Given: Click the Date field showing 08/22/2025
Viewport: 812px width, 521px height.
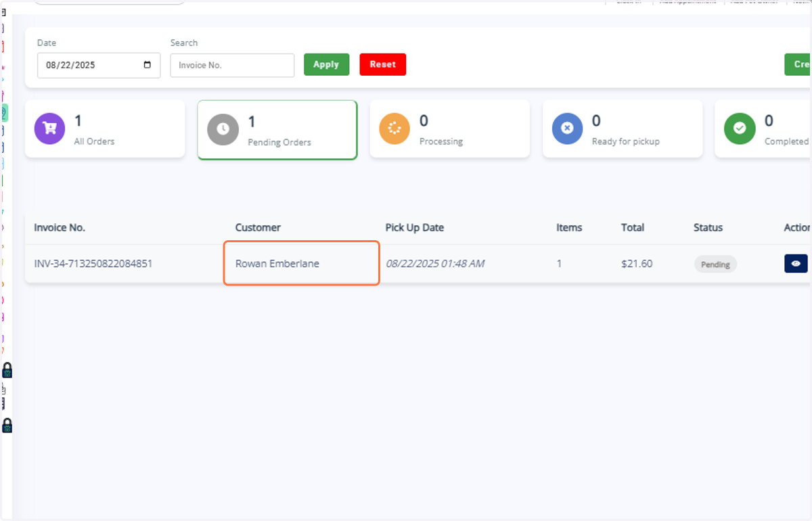Looking at the screenshot, I should [x=99, y=66].
